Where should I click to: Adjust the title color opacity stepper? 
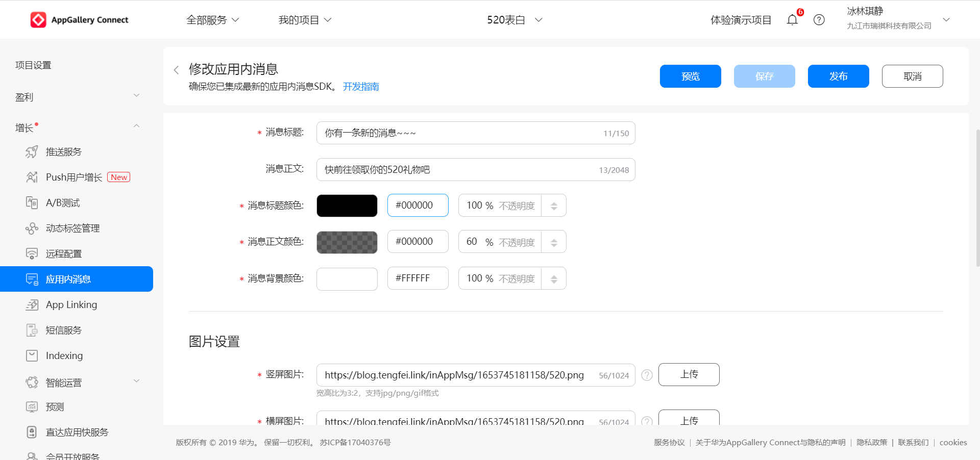click(x=554, y=206)
